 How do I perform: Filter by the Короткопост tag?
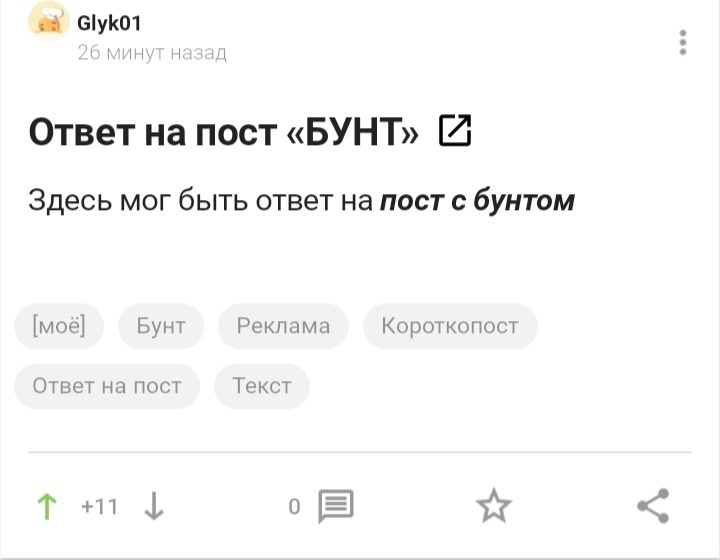pyautogui.click(x=450, y=326)
